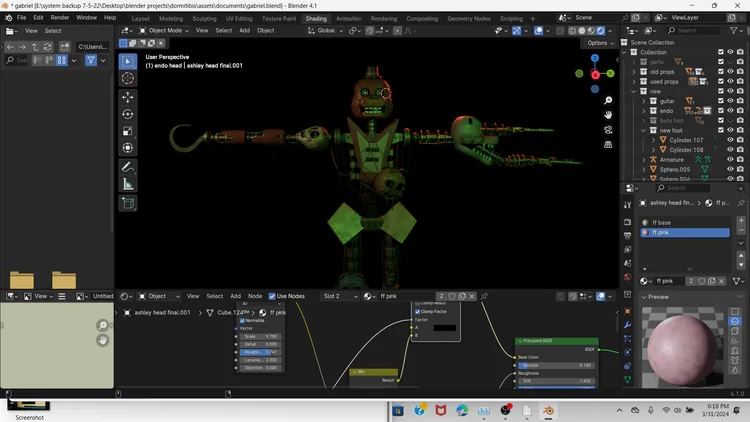Select the Rotate tool
750x422 pixels.
128,114
